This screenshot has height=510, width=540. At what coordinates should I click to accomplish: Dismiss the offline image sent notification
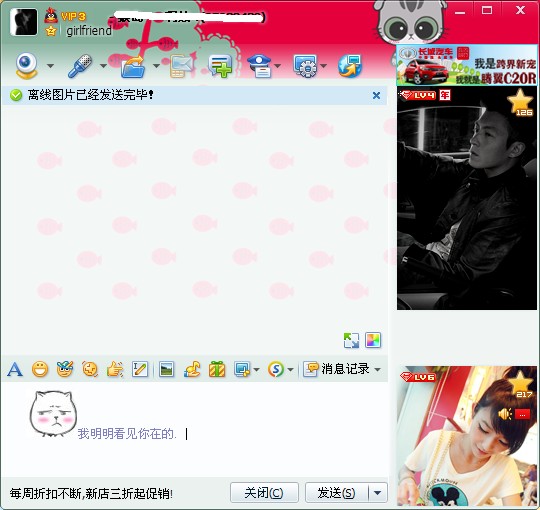[376, 95]
